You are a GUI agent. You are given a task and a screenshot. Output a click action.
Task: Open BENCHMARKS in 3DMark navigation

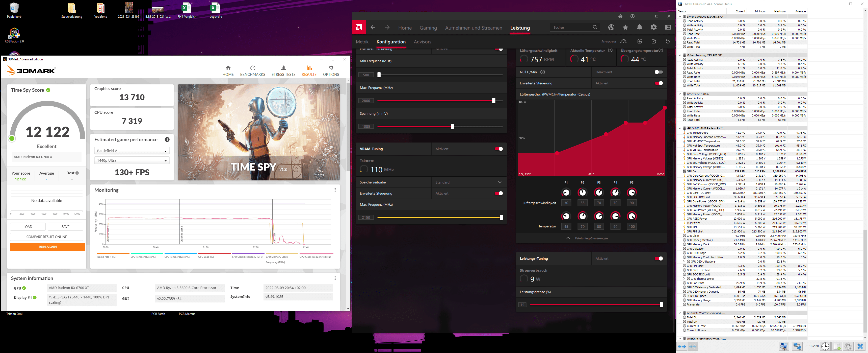[x=252, y=71]
